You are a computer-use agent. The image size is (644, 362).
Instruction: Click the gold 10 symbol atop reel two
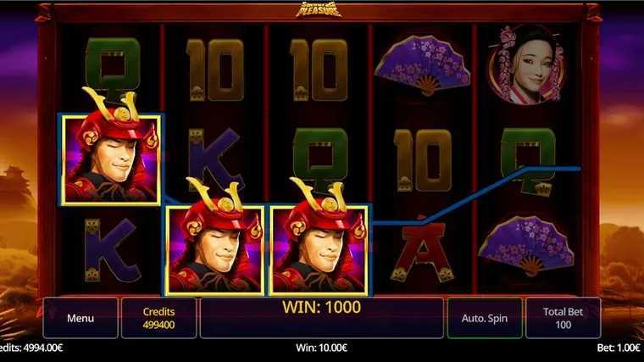[x=214, y=70]
